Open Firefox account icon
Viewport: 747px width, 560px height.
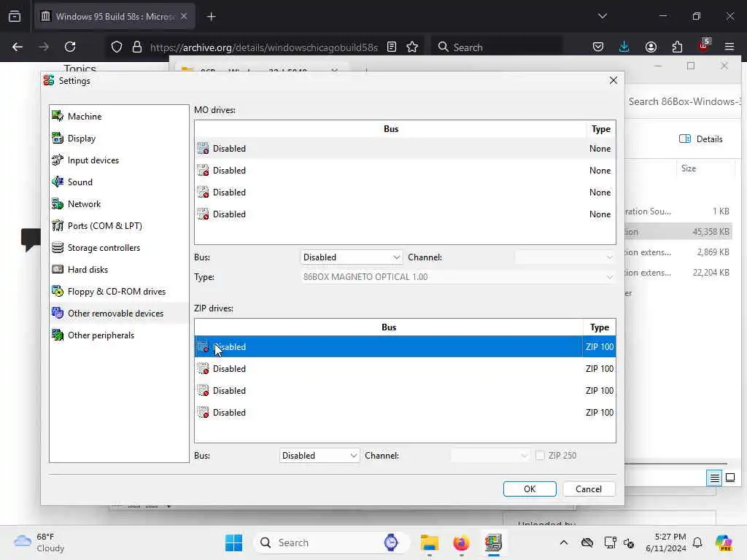(651, 47)
